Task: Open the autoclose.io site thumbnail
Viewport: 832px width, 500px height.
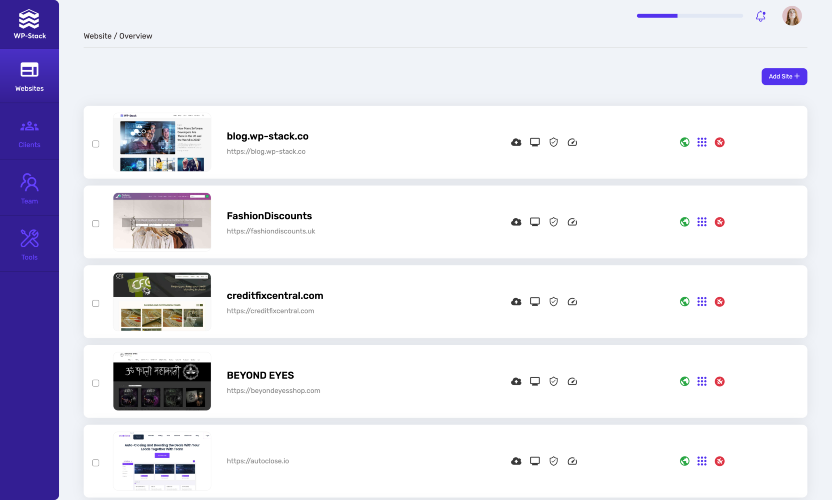Action: coord(162,461)
